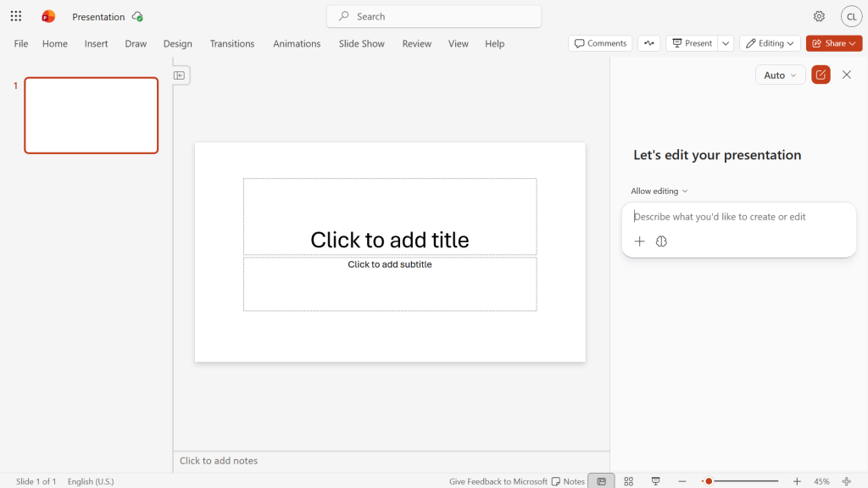Click the Copilot prompt field

point(738,217)
